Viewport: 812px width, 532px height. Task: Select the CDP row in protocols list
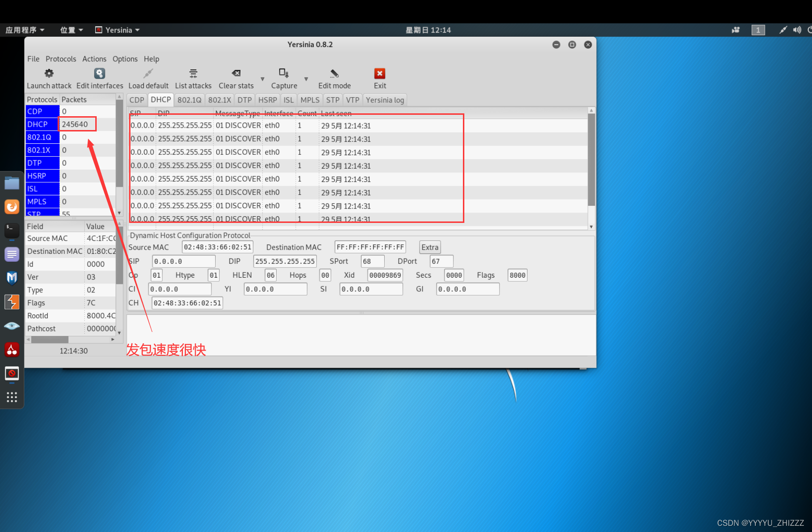70,111
